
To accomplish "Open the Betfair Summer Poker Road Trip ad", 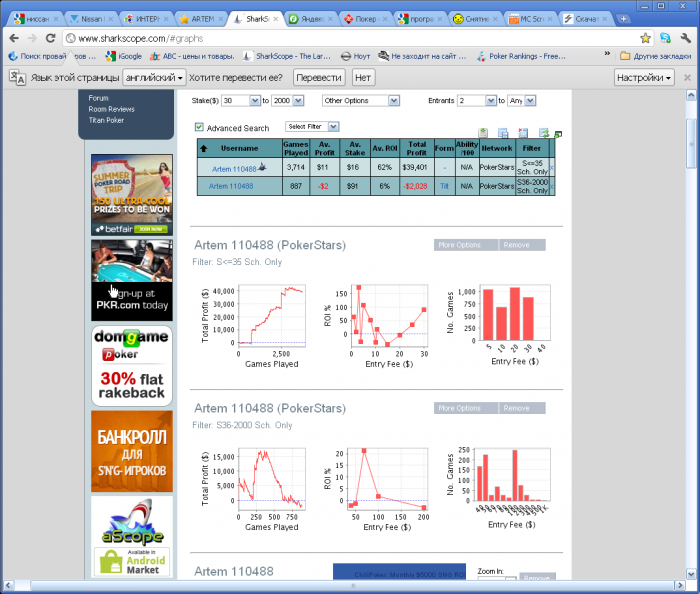I will click(x=132, y=195).
